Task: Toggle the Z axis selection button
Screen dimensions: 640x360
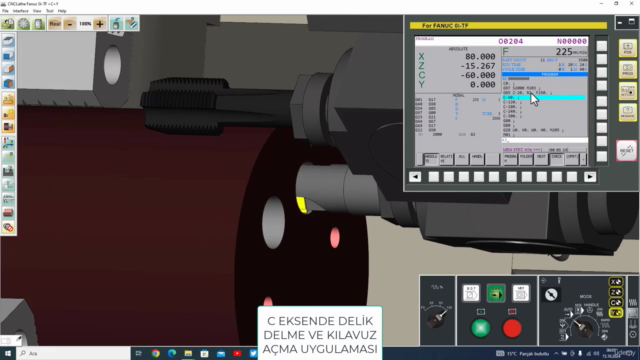Action: click(x=616, y=292)
